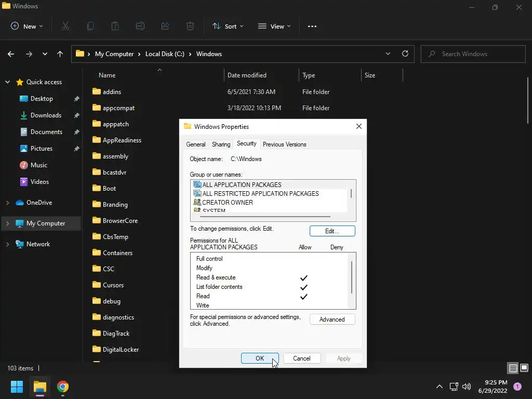Open Desktop in Quick access
This screenshot has height=399, width=532.
pyautogui.click(x=42, y=99)
